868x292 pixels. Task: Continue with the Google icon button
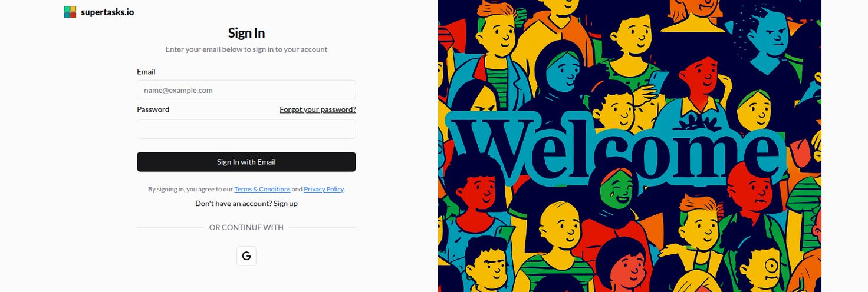246,255
